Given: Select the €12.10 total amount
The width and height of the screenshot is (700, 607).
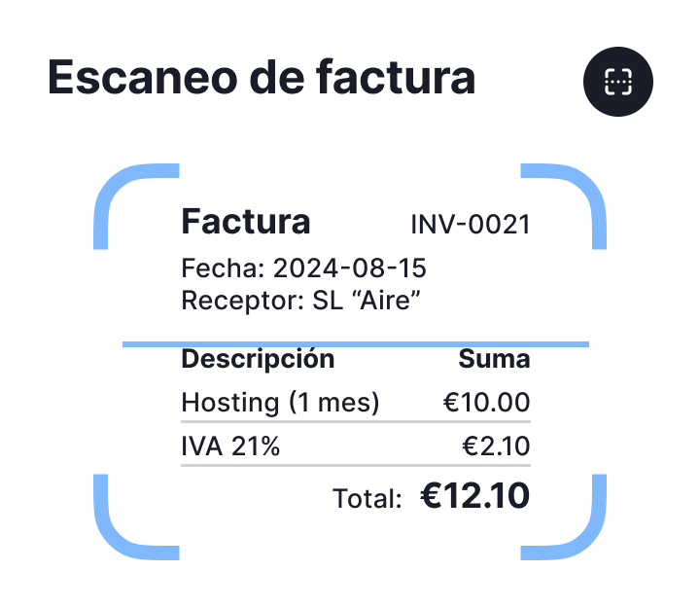Looking at the screenshot, I should coord(474,496).
